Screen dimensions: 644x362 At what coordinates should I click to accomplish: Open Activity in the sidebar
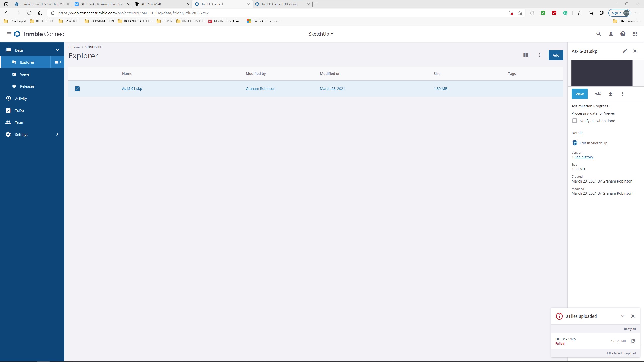coord(21,99)
